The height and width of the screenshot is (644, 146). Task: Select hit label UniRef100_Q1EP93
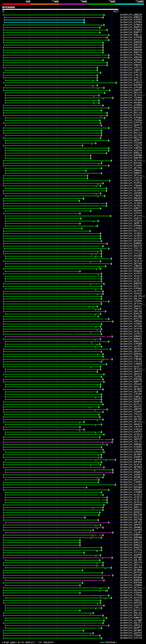tap(131, 633)
